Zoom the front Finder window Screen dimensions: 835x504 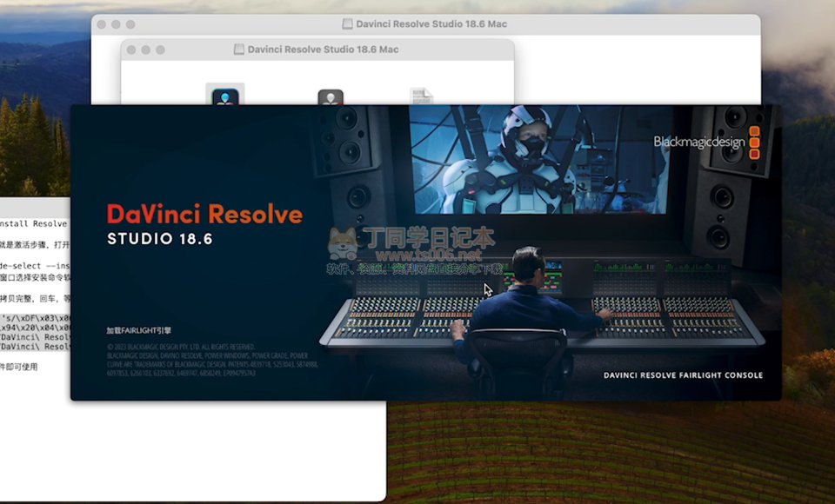tap(161, 50)
